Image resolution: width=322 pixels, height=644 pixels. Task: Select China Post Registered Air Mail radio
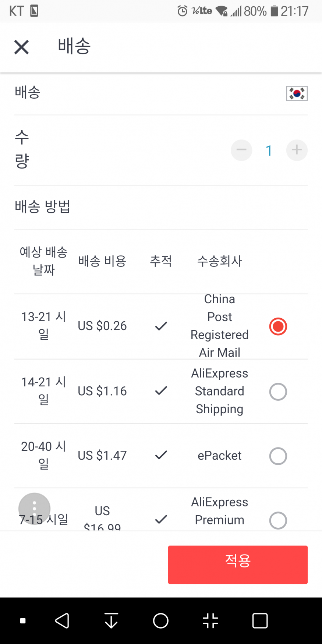point(278,326)
